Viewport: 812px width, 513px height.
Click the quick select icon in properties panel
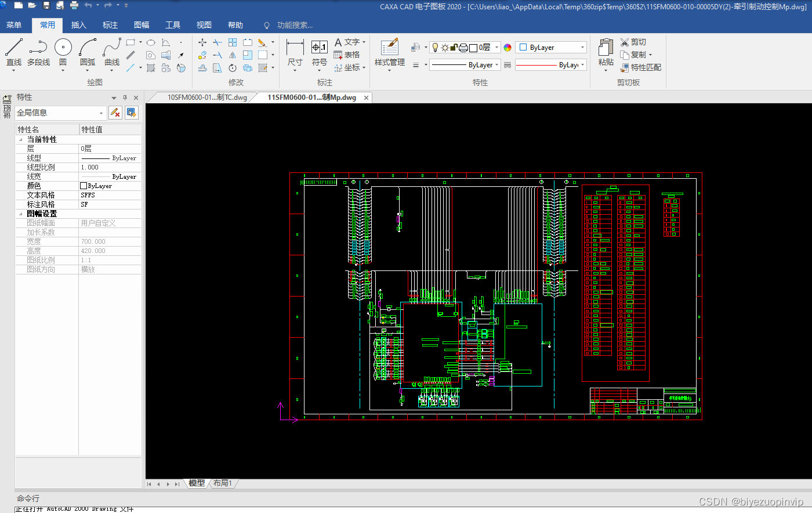132,113
